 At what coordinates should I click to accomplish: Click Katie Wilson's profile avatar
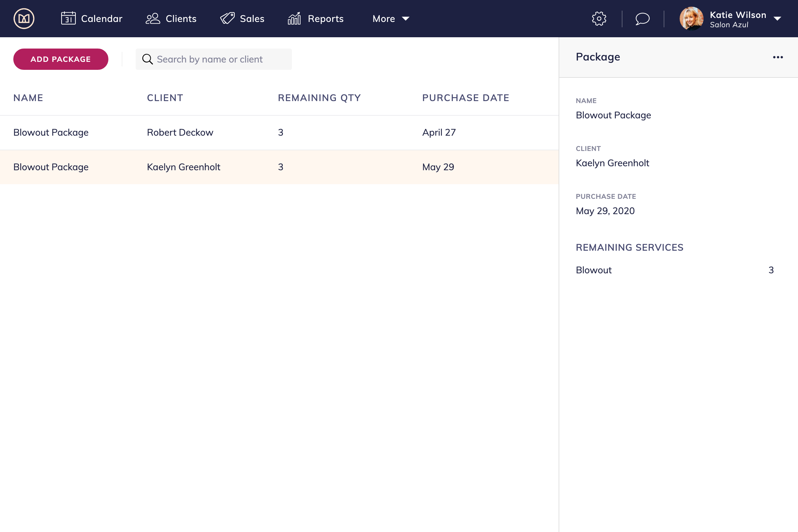coord(691,19)
